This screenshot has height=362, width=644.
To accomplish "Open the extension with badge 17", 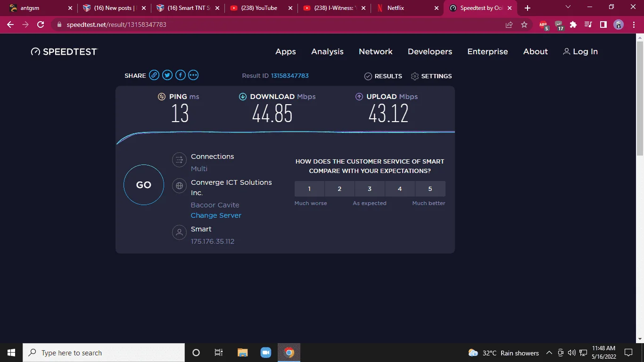I will (x=559, y=25).
